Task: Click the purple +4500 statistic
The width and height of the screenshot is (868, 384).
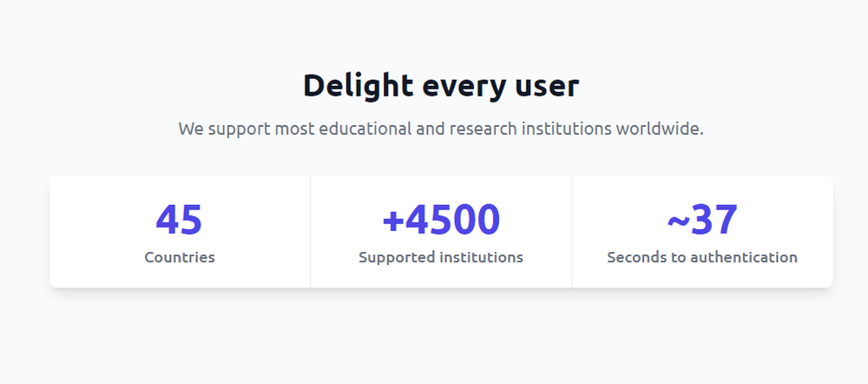Action: click(441, 220)
